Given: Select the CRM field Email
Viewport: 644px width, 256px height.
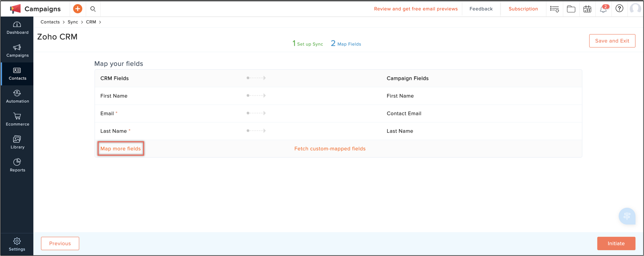Looking at the screenshot, I should click(107, 114).
